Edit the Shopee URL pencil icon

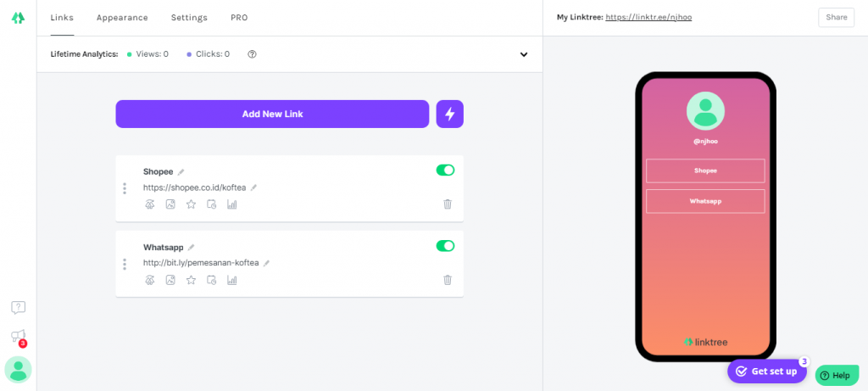(x=253, y=187)
